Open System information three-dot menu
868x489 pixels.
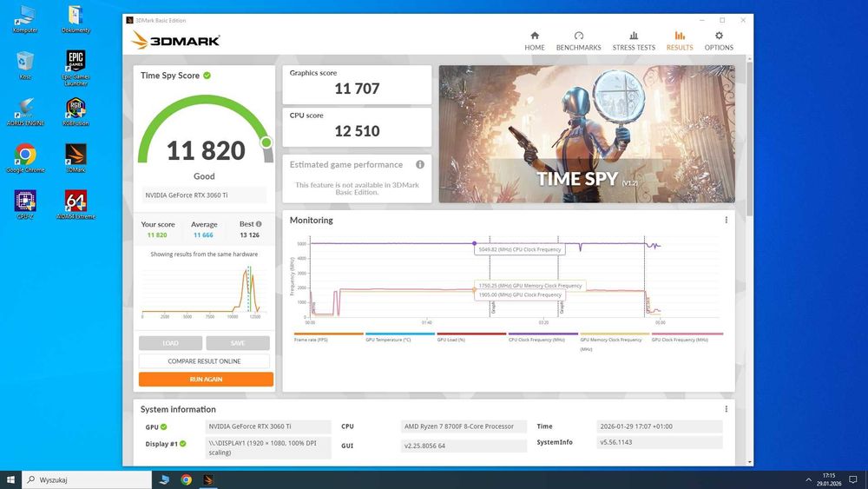click(x=726, y=409)
